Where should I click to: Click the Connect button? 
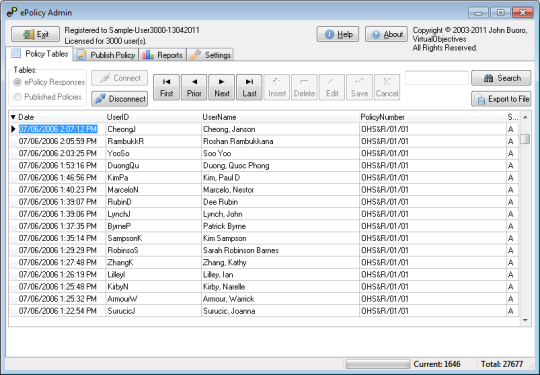[x=120, y=78]
